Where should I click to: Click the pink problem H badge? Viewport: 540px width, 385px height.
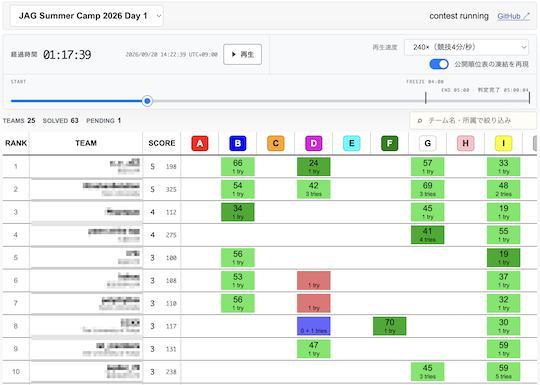[466, 143]
